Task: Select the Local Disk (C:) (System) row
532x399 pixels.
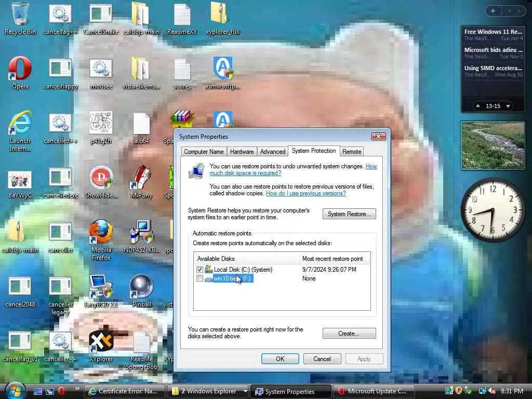Action: (282, 270)
